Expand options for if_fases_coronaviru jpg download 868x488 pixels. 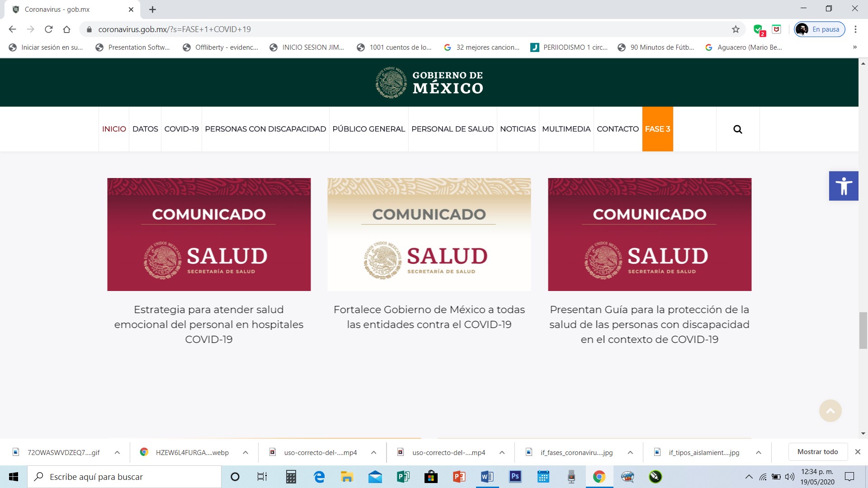click(x=630, y=452)
